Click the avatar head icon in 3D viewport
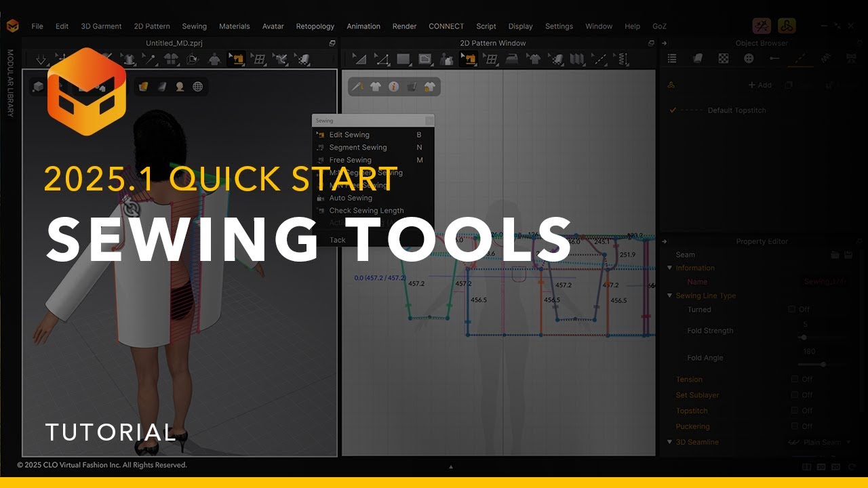The width and height of the screenshot is (868, 488). 180,86
